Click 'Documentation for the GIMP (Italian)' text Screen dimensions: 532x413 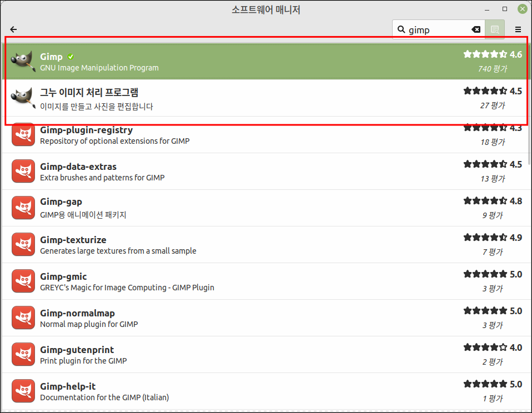click(104, 397)
